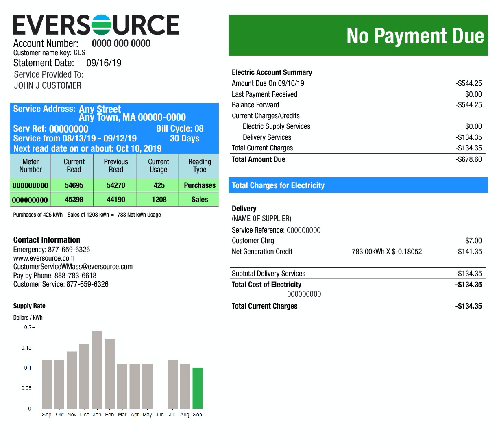This screenshot has height=448, width=499.
Task: Select the Customer Chrg $7.00 amount
Action: coord(473,241)
